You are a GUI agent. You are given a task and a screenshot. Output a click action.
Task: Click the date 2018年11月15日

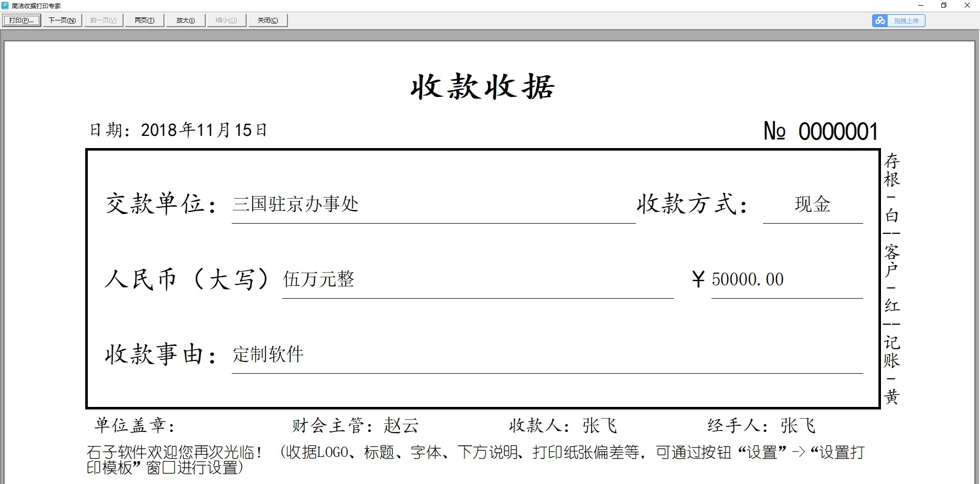point(204,130)
